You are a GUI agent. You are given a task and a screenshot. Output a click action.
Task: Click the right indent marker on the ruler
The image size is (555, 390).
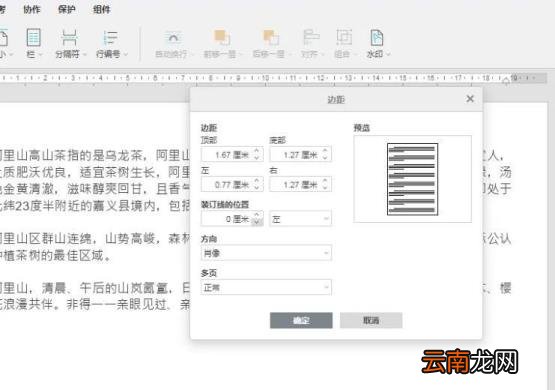pyautogui.click(x=506, y=81)
